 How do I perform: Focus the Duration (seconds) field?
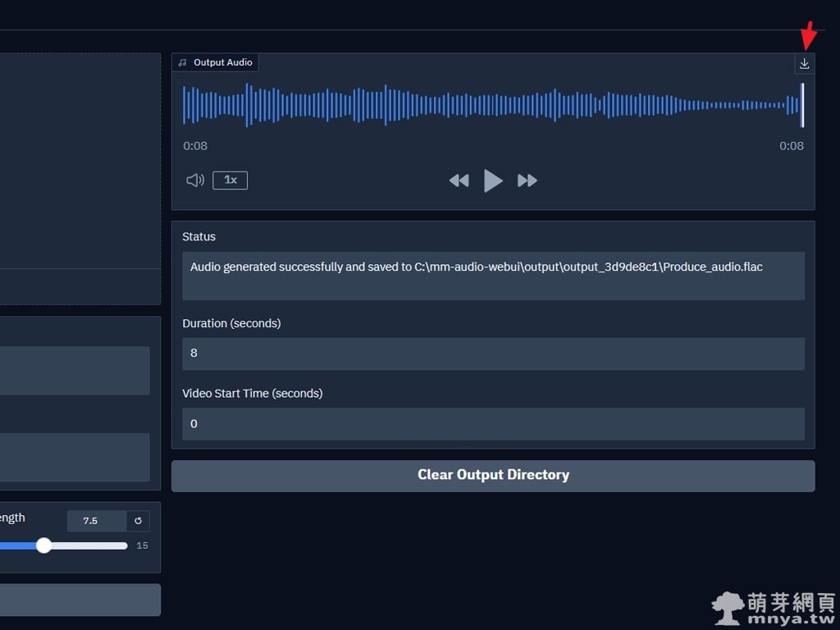tap(493, 354)
